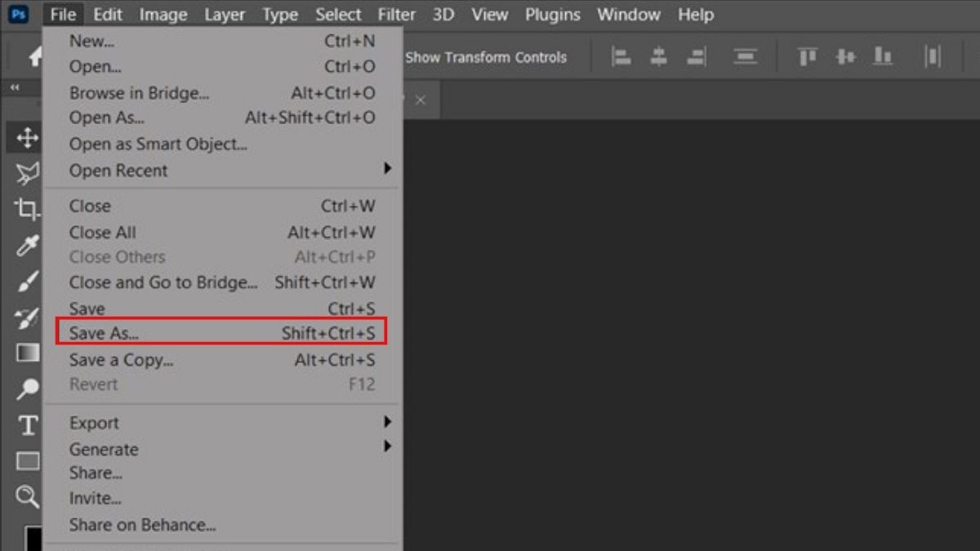The image size is (980, 551).
Task: Align horizontal centers in options bar
Action: (659, 56)
